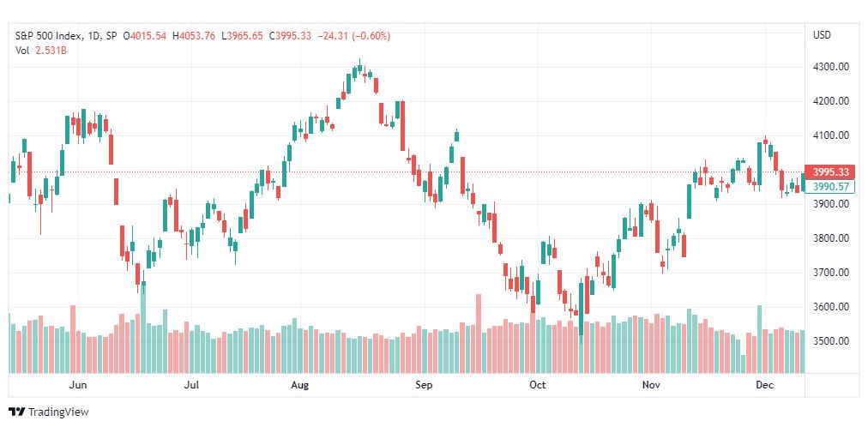
Task: Click the USD currency label
Action: click(x=822, y=35)
